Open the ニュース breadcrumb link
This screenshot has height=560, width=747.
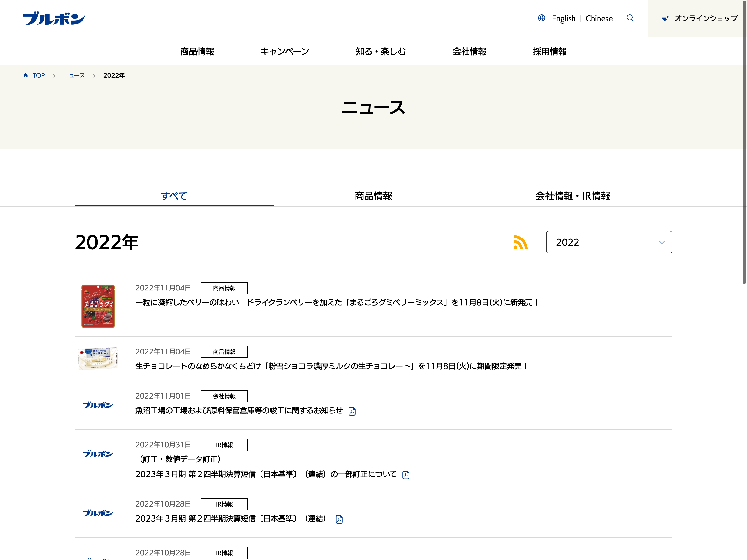point(74,75)
